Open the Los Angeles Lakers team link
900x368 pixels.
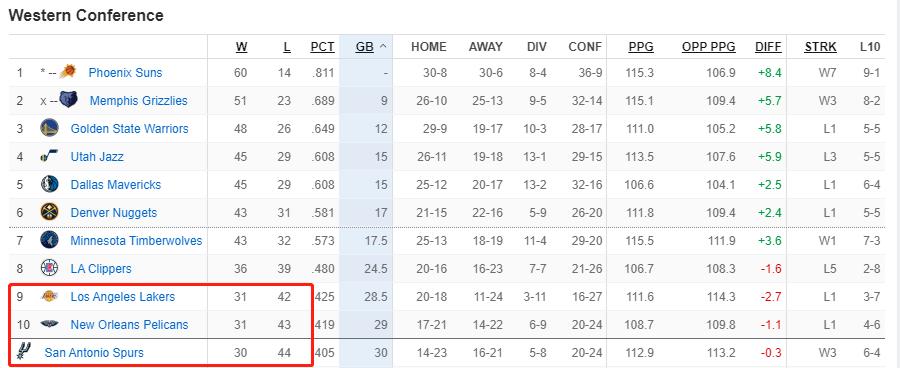[x=123, y=297]
